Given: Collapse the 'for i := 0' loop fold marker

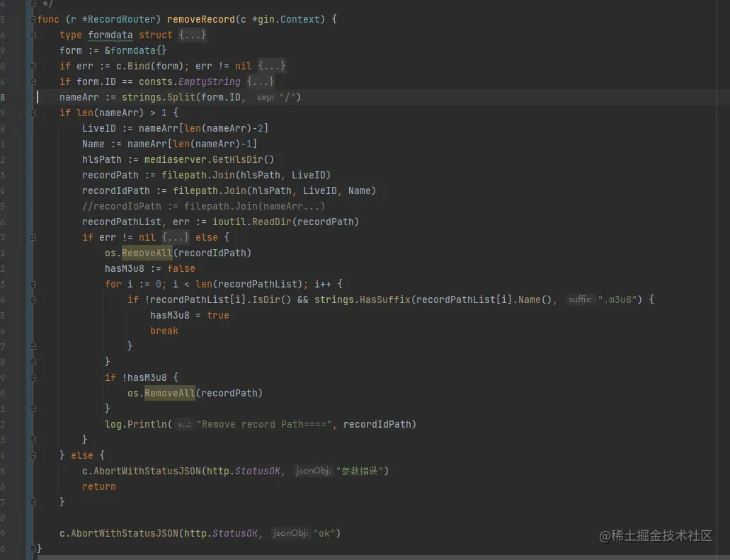Looking at the screenshot, I should (33, 284).
